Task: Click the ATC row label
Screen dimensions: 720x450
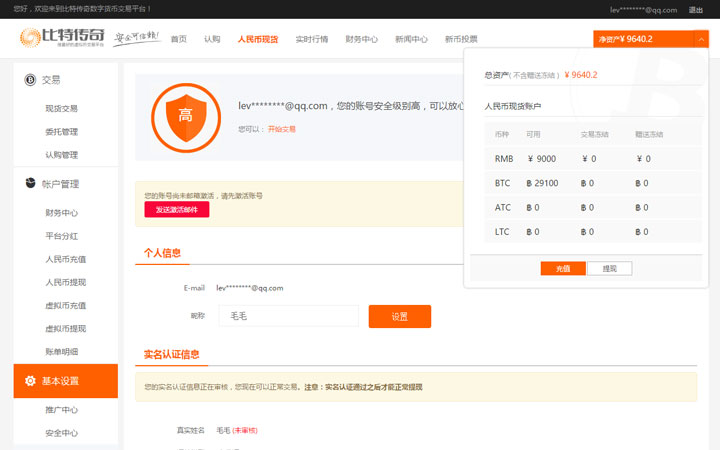Action: point(502,208)
